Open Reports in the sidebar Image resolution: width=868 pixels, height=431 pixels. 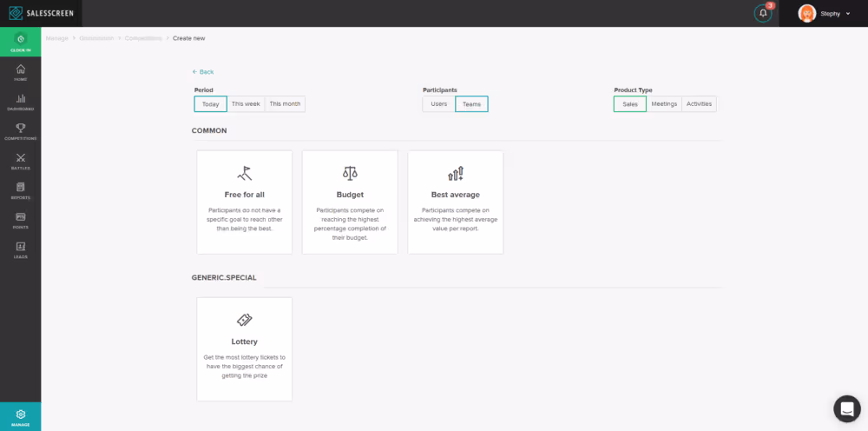[x=21, y=190]
